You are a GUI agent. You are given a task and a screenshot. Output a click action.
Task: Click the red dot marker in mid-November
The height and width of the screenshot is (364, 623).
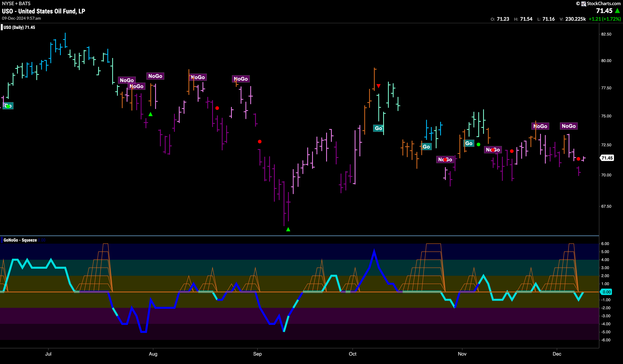click(x=512, y=151)
